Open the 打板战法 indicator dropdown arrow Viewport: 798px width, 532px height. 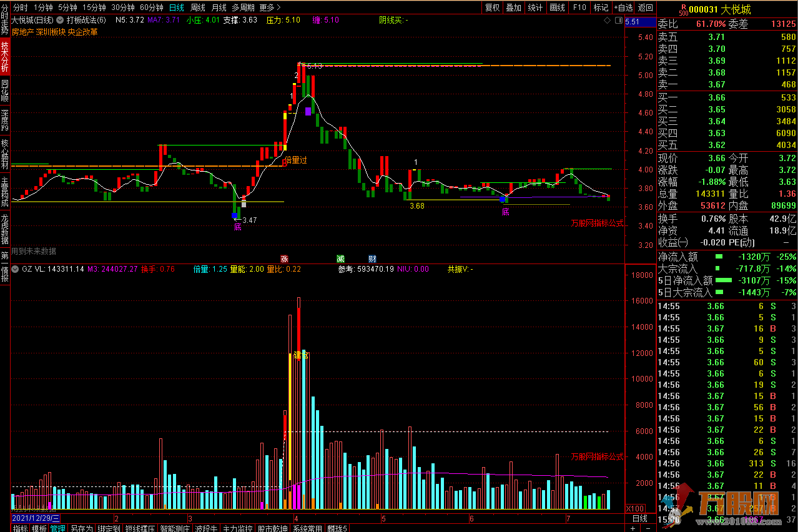point(60,20)
